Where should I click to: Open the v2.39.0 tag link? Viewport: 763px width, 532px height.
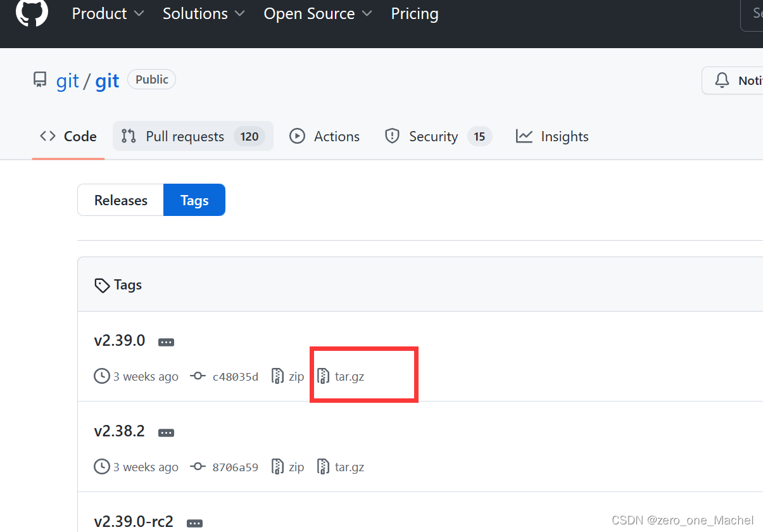pos(120,341)
